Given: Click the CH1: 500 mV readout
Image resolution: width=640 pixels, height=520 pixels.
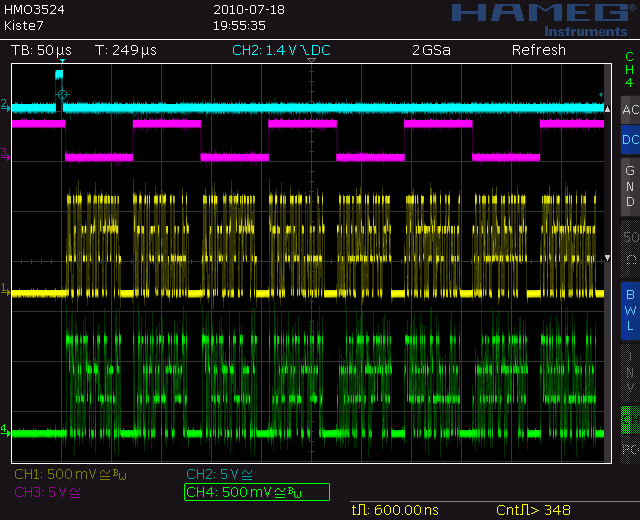Looking at the screenshot, I should [x=70, y=474].
